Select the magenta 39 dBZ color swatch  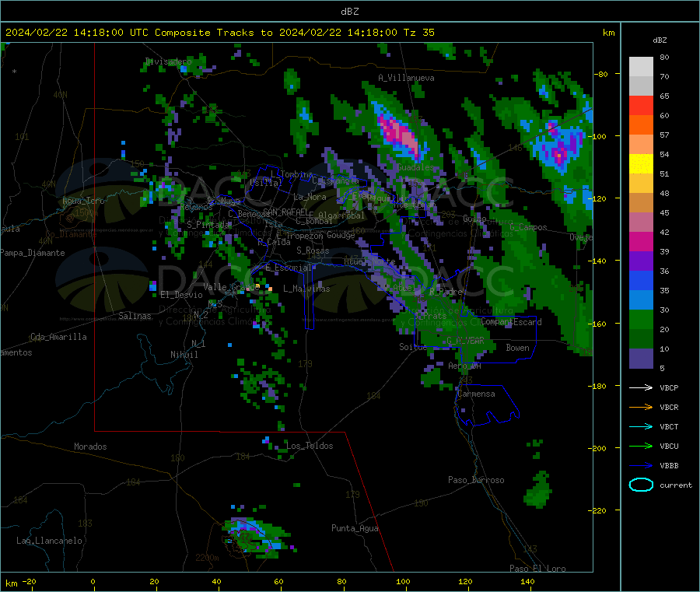(641, 241)
